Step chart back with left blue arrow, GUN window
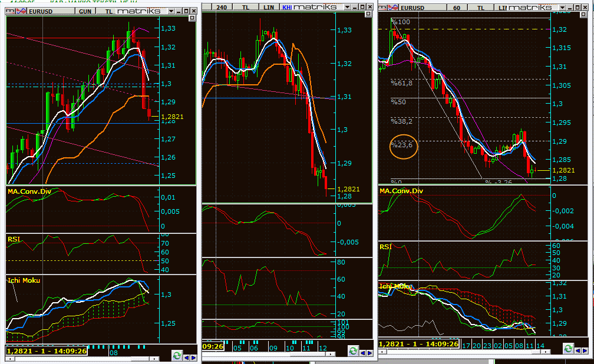This screenshot has height=364, width=594. 186,357
